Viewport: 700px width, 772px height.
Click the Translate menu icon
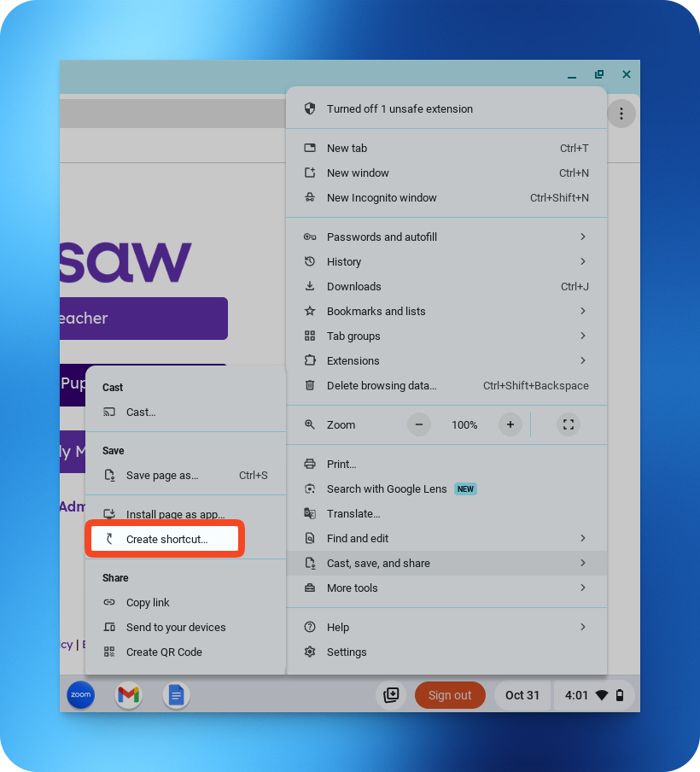(311, 513)
